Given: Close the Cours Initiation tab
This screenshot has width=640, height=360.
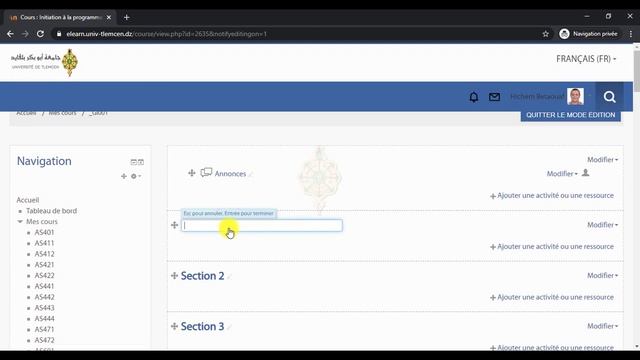Looking at the screenshot, I should pos(109,17).
